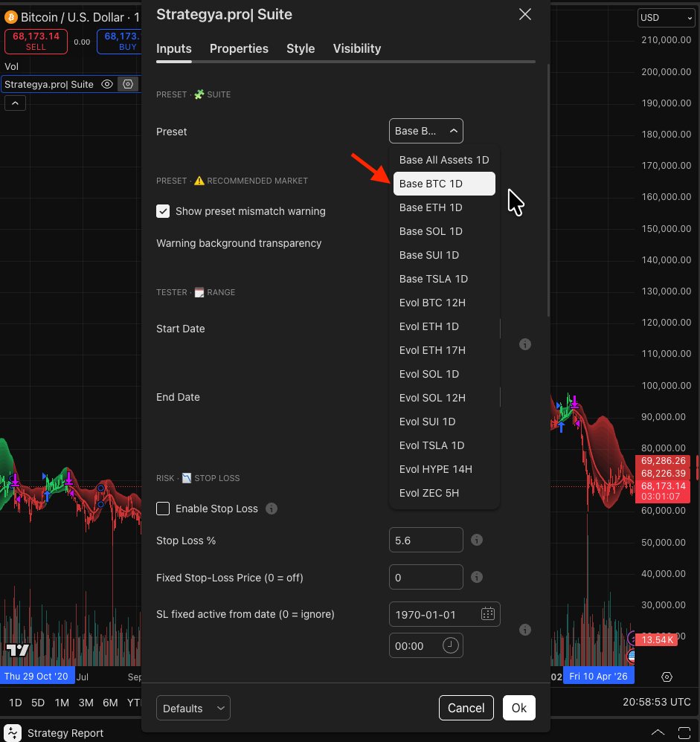The height and width of the screenshot is (742, 700).
Task: Open settings icon of Strategya.pro Suite legend
Action: (x=128, y=84)
